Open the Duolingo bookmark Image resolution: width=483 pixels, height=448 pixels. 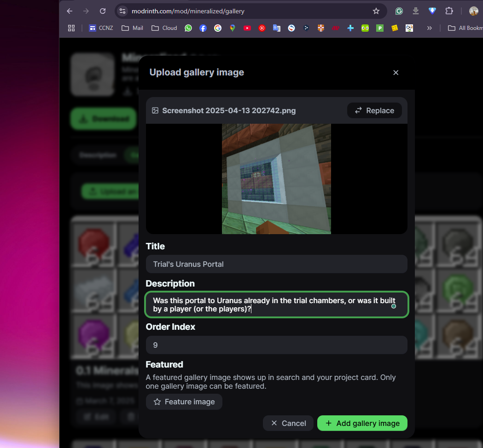pos(365,28)
